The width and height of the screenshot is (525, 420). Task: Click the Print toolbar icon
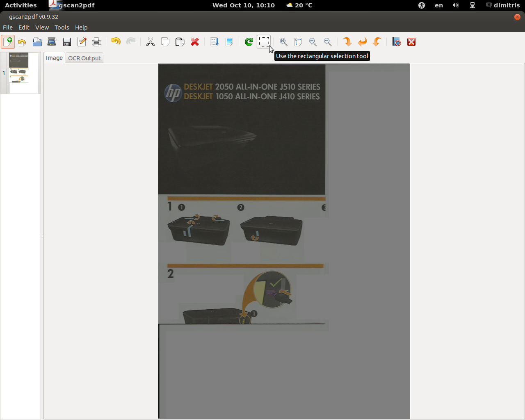coord(96,42)
